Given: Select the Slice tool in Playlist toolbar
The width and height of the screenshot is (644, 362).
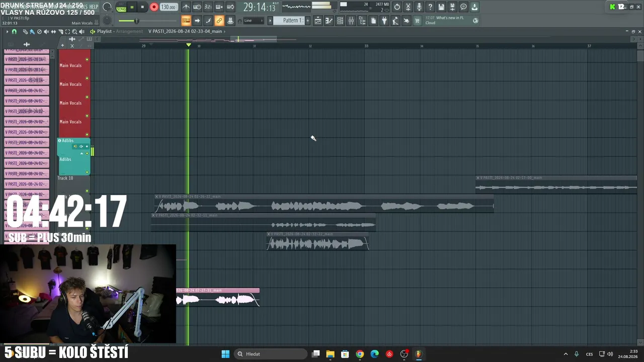Looking at the screenshot, I should click(60, 32).
